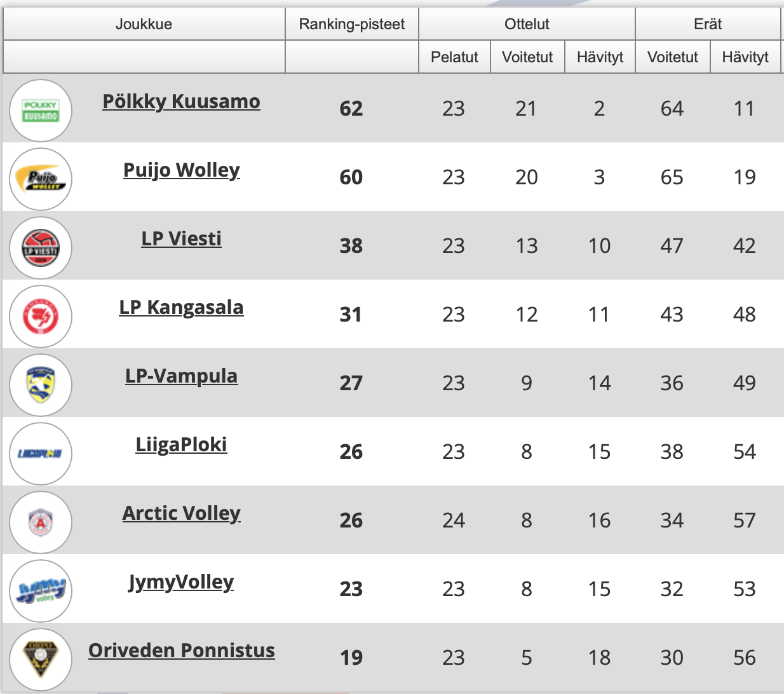
Task: Visit the LP-Vampula team page
Action: (x=181, y=376)
